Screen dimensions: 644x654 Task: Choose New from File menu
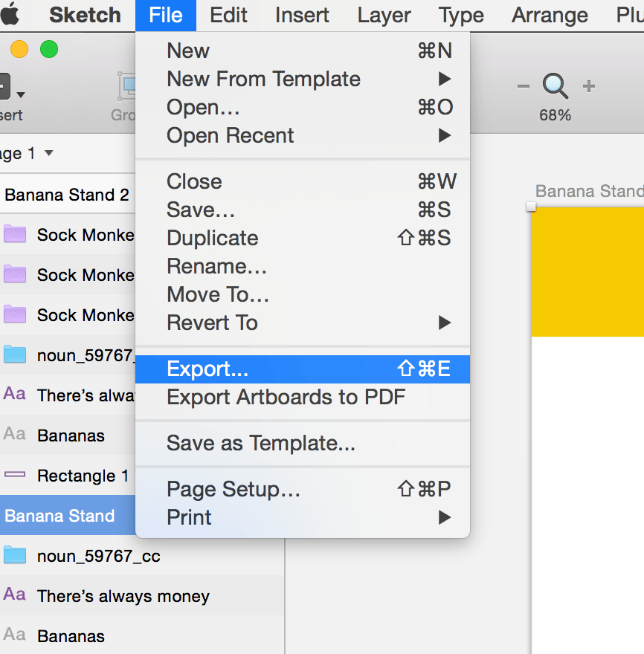(303, 51)
